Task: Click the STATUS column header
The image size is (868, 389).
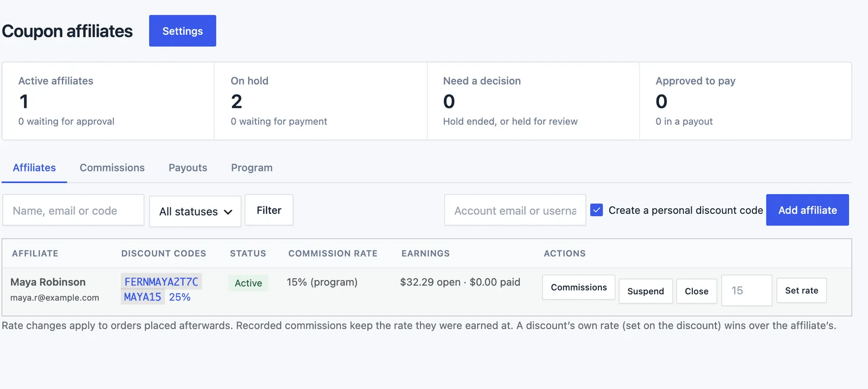Action: click(248, 253)
